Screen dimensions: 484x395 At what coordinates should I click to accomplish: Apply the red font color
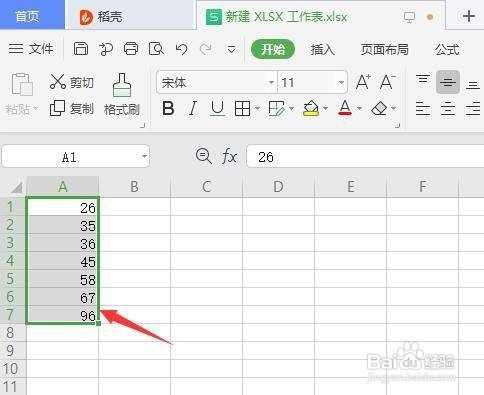(x=345, y=108)
